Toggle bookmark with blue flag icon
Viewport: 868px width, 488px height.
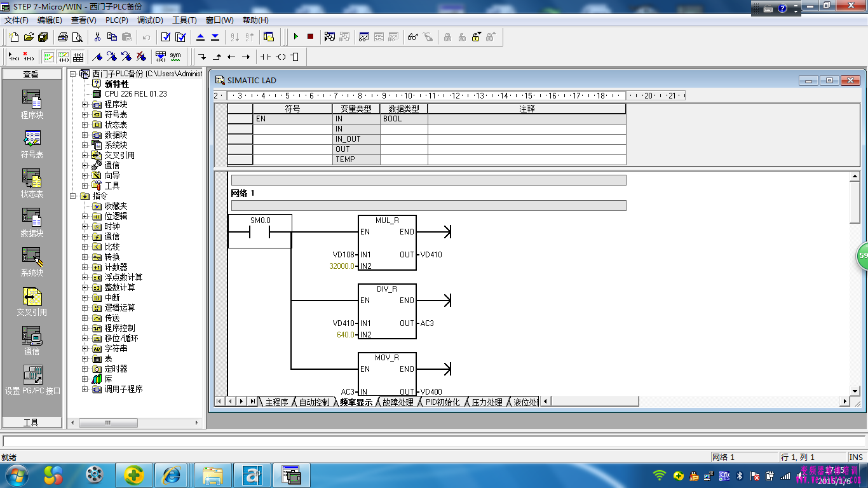pyautogui.click(x=97, y=57)
